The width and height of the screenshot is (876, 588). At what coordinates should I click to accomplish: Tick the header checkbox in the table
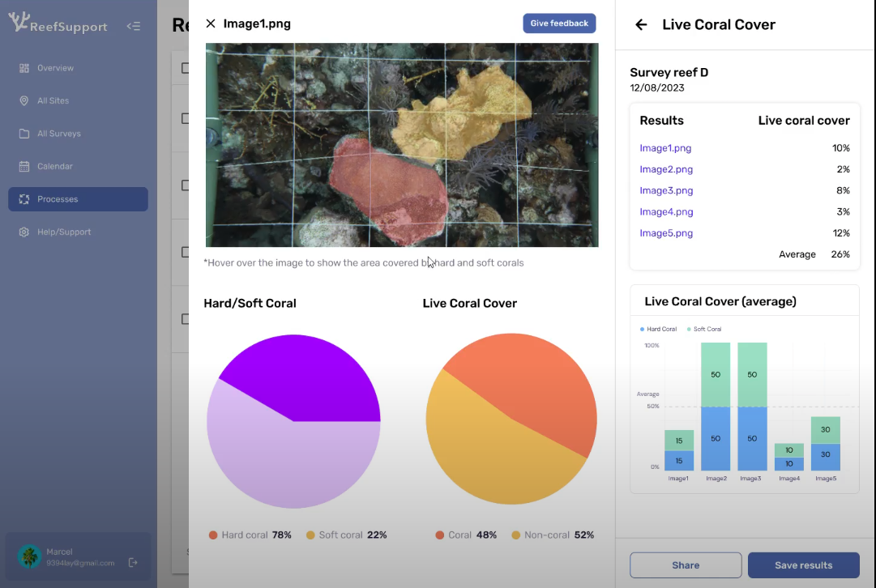click(185, 68)
